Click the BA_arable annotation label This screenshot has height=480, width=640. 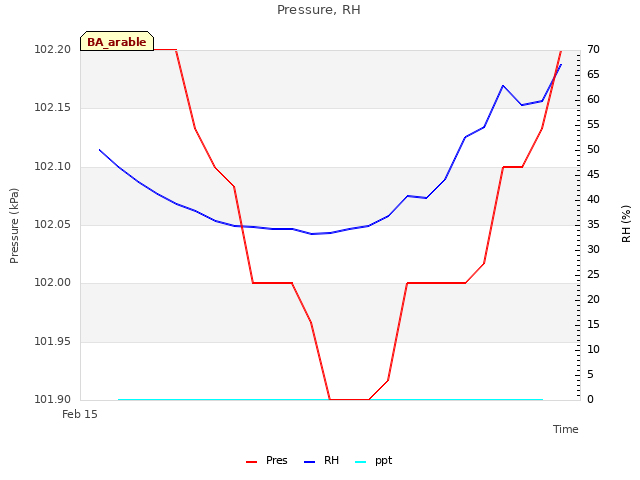117,41
